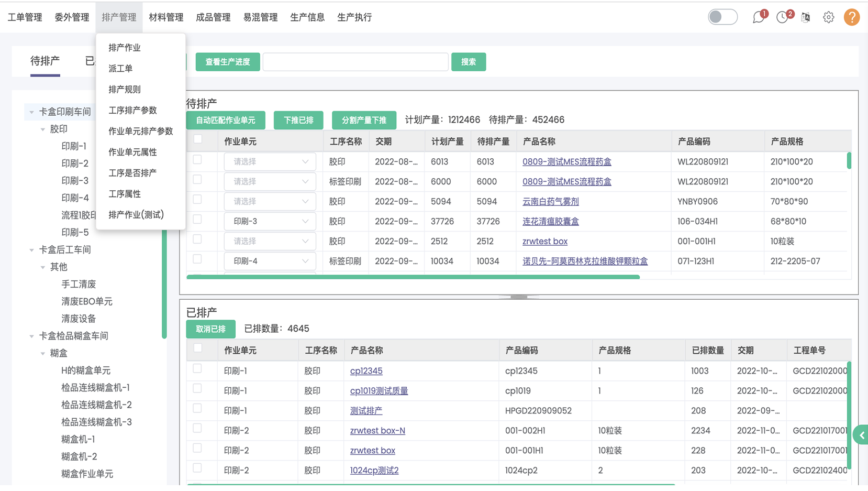The image size is (868, 491).
Task: Open the 1024cp测试2 product link
Action: 374,471
